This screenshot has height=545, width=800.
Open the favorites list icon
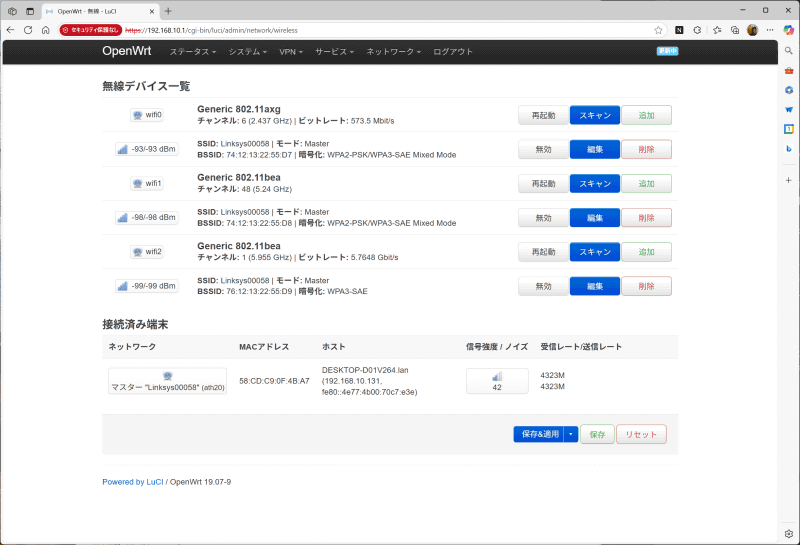tap(717, 30)
